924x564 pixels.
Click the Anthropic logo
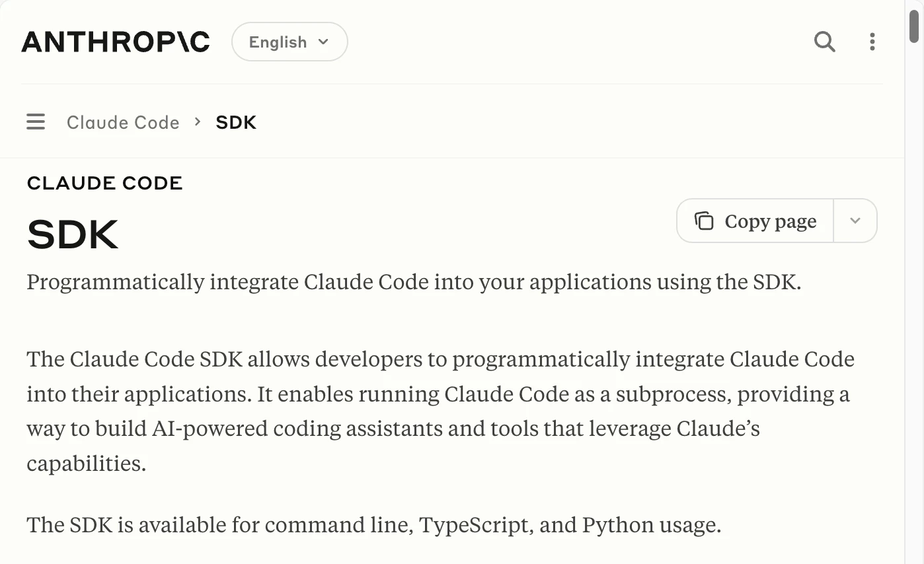click(116, 42)
